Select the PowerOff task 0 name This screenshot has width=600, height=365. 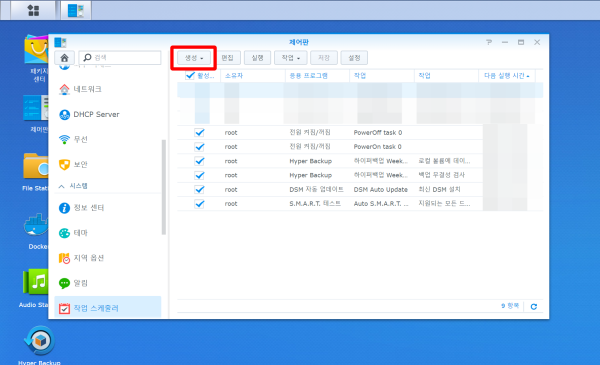point(378,132)
